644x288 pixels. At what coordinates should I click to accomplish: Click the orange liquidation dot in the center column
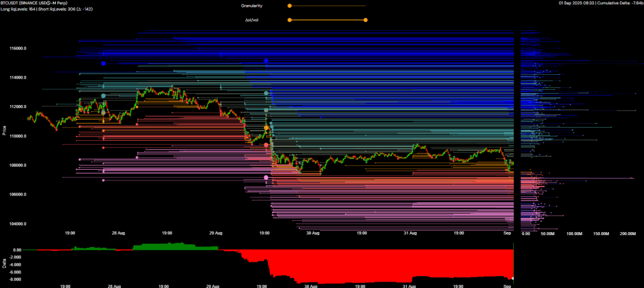coord(266,128)
